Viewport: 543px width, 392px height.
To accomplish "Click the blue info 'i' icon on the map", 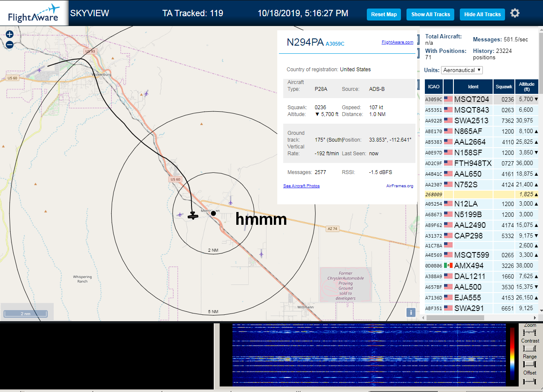I will tap(411, 312).
